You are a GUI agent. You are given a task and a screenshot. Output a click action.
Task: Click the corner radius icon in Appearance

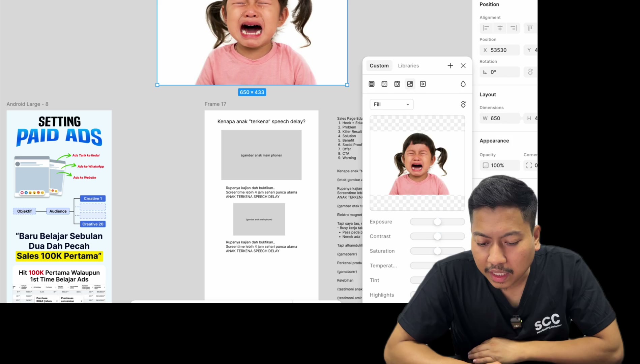[x=529, y=165]
